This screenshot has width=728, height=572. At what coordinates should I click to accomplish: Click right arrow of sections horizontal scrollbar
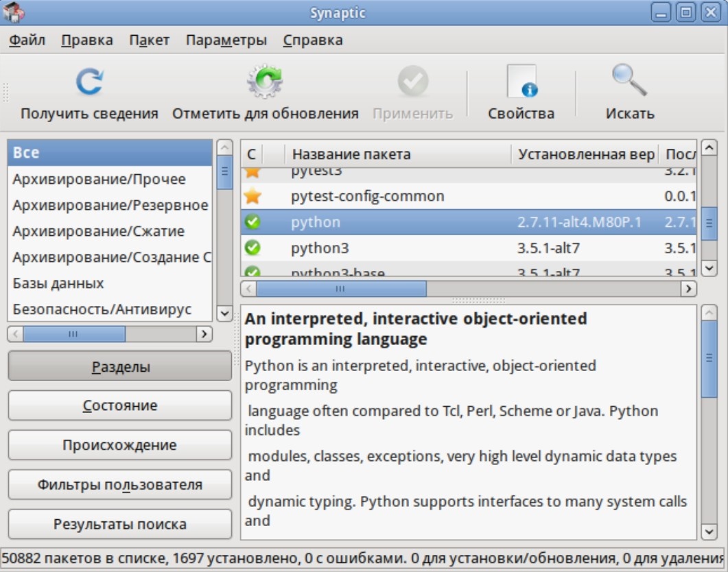tap(204, 334)
